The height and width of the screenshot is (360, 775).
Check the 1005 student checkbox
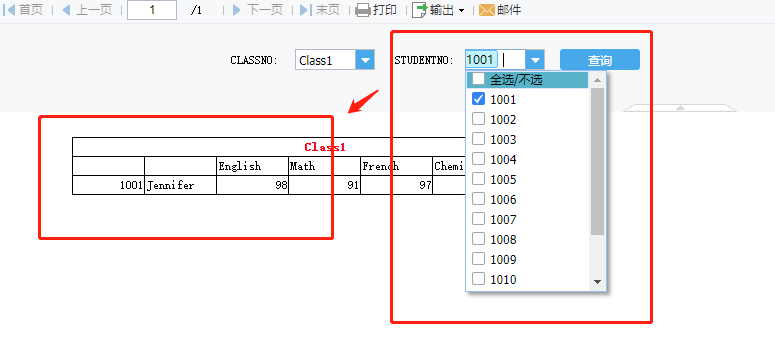point(478,179)
